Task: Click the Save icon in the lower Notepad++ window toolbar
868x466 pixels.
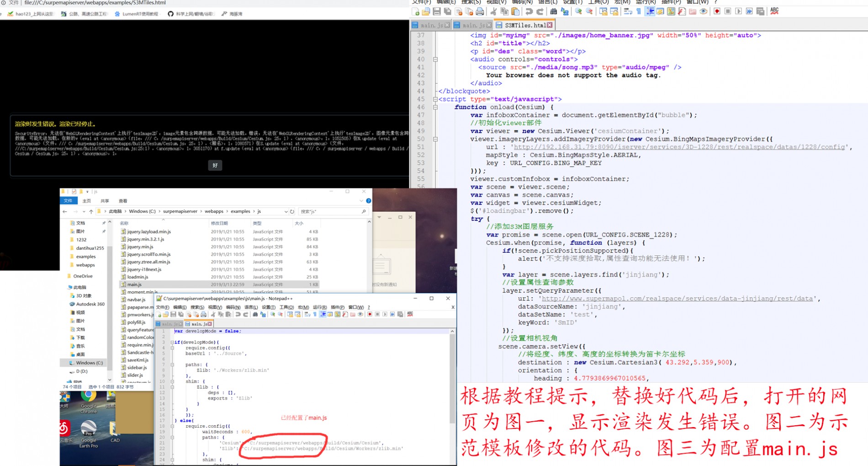Action: coord(173,314)
